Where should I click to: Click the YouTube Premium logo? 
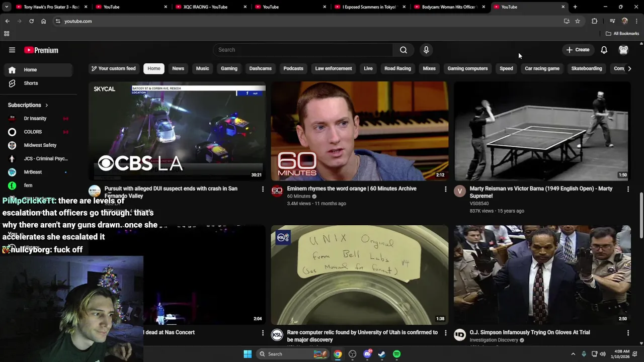click(41, 50)
